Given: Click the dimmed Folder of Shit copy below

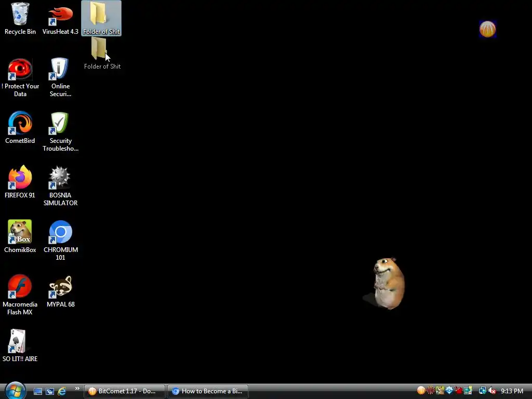Looking at the screenshot, I should [102, 54].
